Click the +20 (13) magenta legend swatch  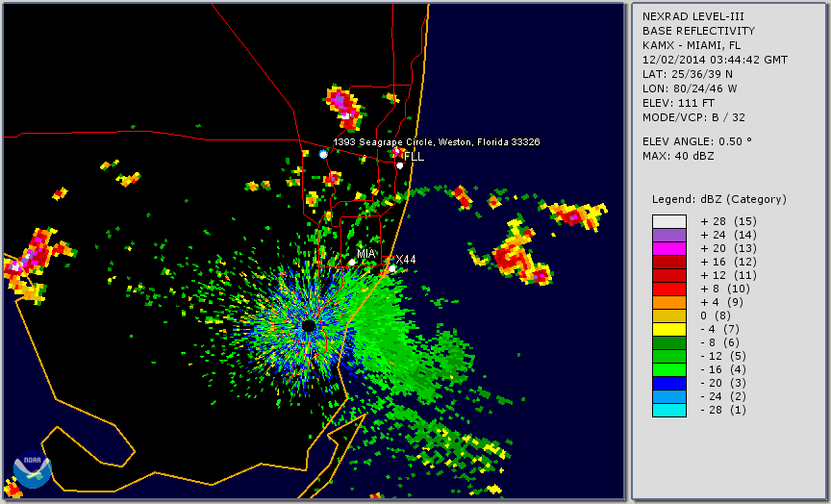(668, 248)
